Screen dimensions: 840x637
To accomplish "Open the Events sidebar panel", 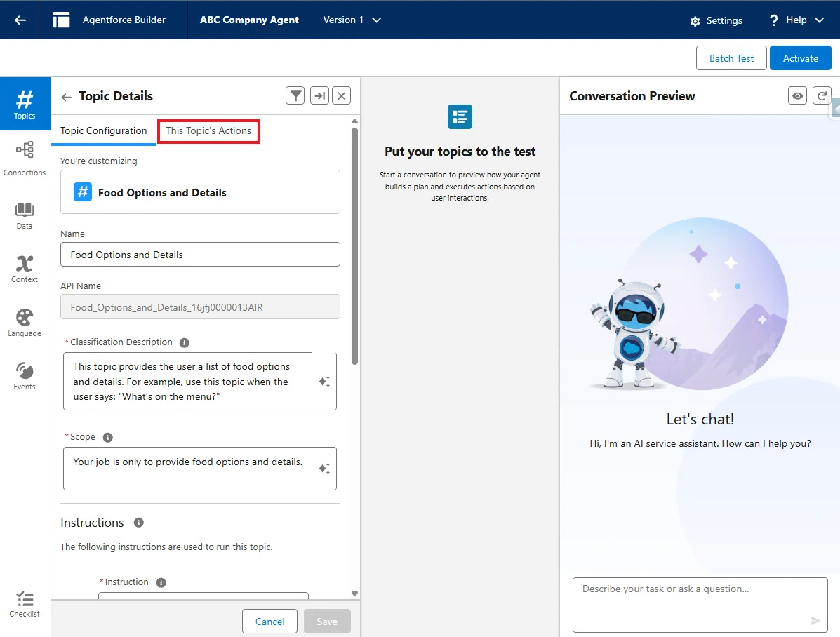I will pos(25,376).
